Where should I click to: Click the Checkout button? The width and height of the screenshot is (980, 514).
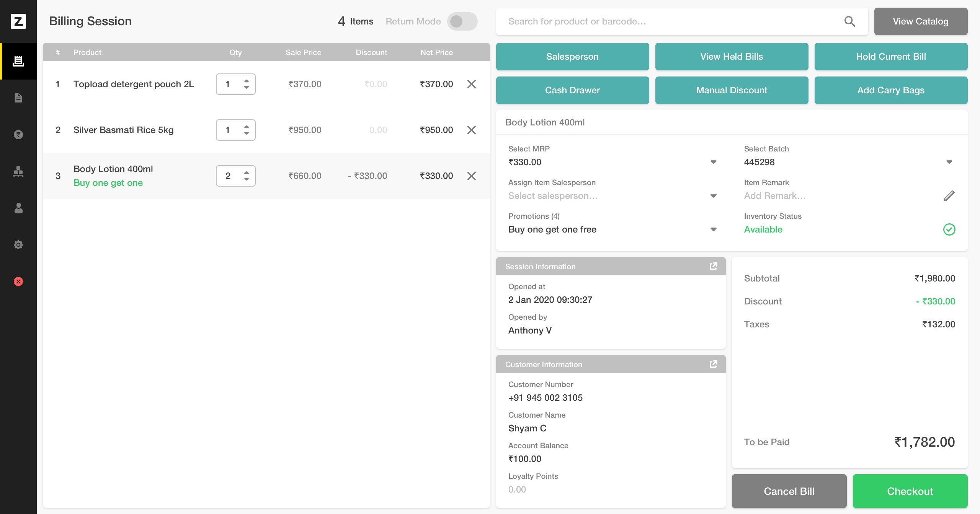point(910,491)
